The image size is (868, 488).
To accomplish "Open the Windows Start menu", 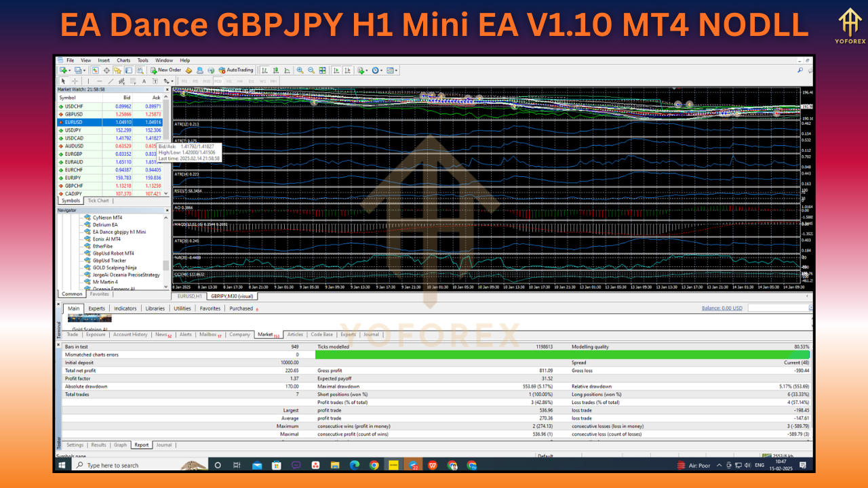I will point(60,465).
